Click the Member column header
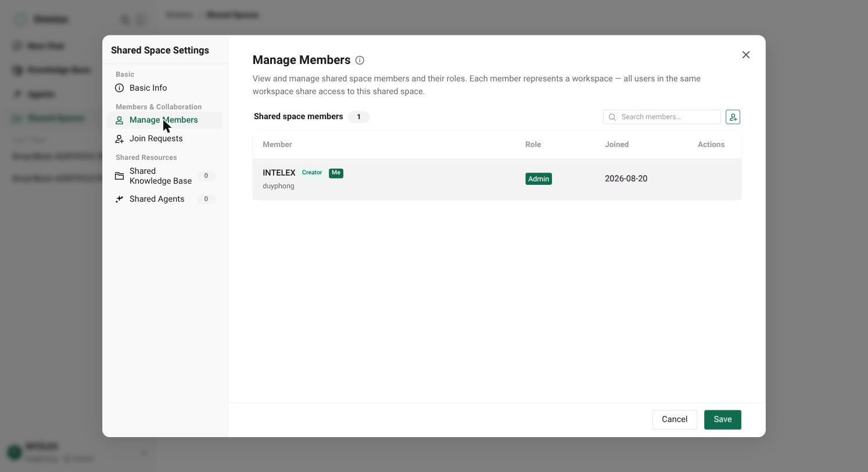 [x=277, y=145]
